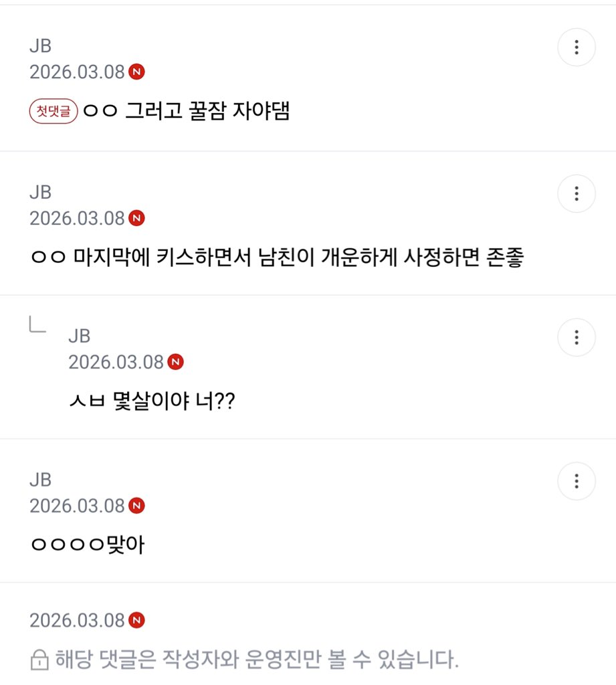Open more options for the 'ㅇㅇㅇㅇ맞아' comment
Viewport: 616px width, 685px height.
click(576, 481)
